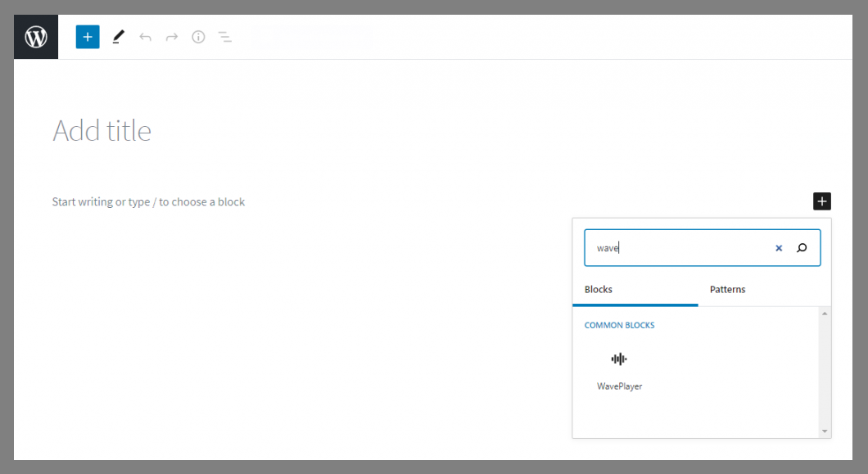Redo the last undone change
Screen dimensions: 868x474
pyautogui.click(x=172, y=37)
